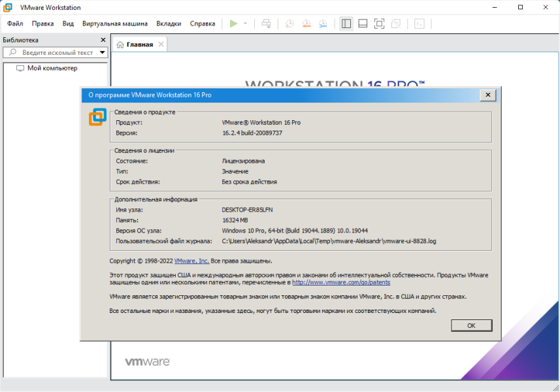The image size is (560, 392).
Task: Open the Файл menu
Action: [x=15, y=24]
